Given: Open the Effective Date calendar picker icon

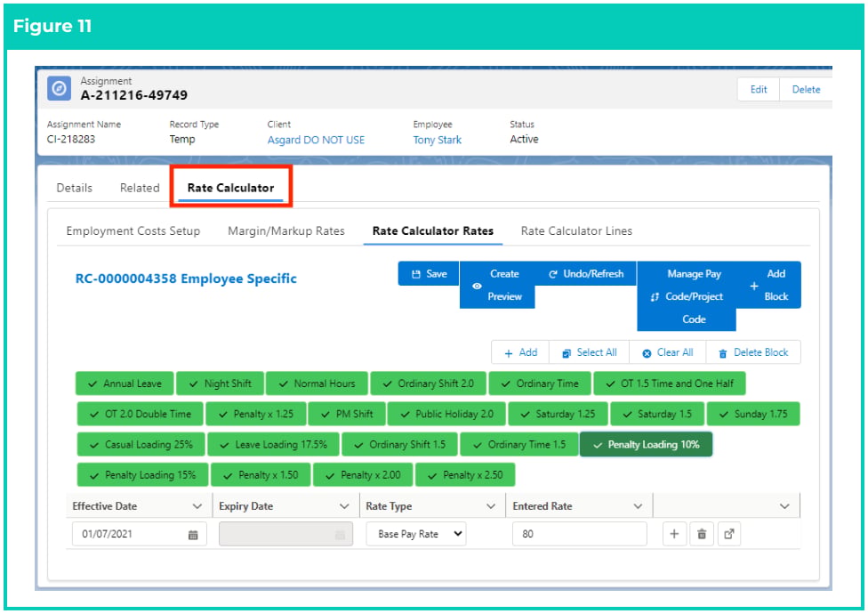Looking at the screenshot, I should pyautogui.click(x=193, y=535).
